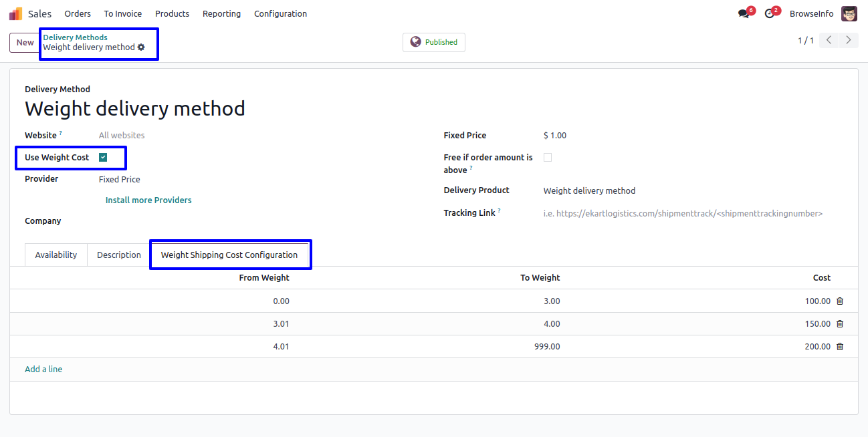
Task: Open the messages chat bubble icon
Action: pyautogui.click(x=743, y=14)
